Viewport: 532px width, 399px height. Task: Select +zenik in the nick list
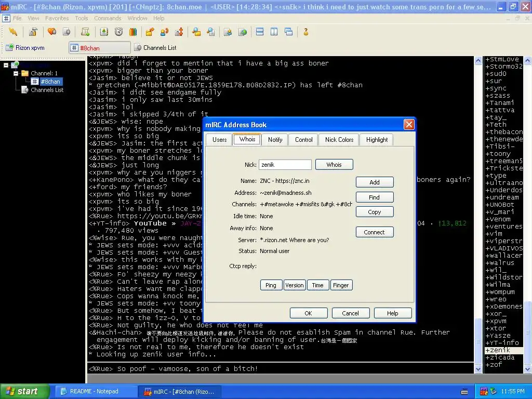coord(503,350)
